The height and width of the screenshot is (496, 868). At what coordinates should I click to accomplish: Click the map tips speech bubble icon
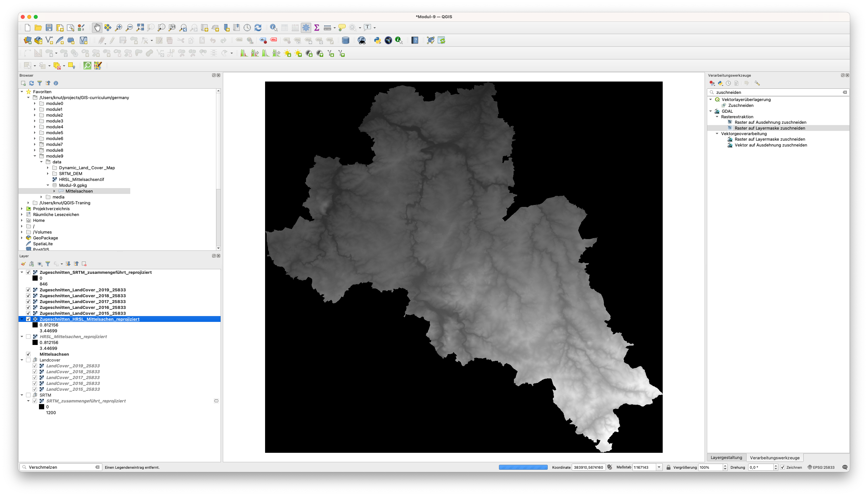342,28
